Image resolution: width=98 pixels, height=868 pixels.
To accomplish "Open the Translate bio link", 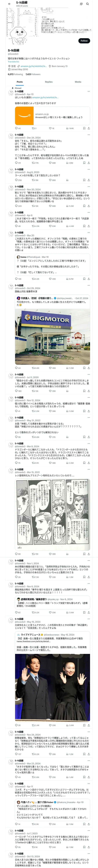I will tap(14, 62).
